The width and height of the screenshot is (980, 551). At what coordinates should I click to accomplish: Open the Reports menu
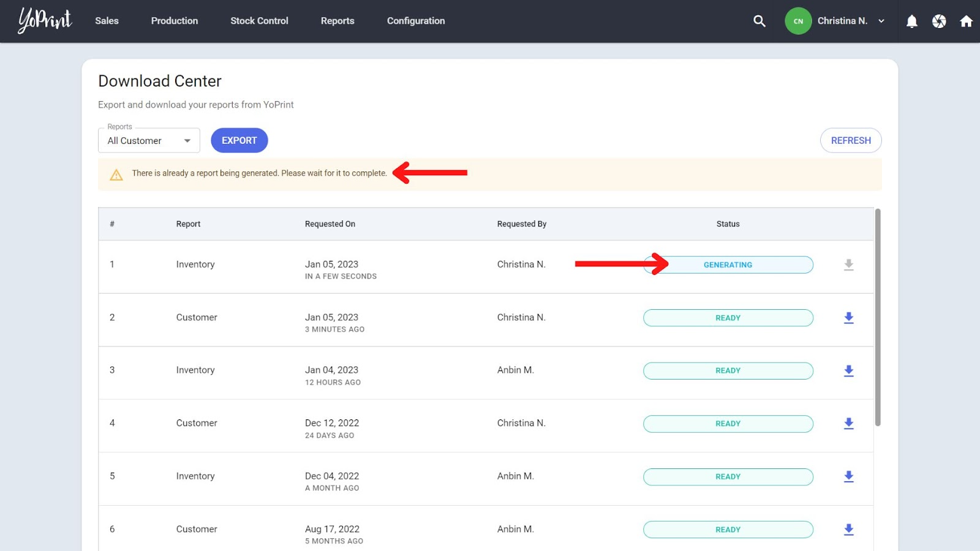coord(337,21)
